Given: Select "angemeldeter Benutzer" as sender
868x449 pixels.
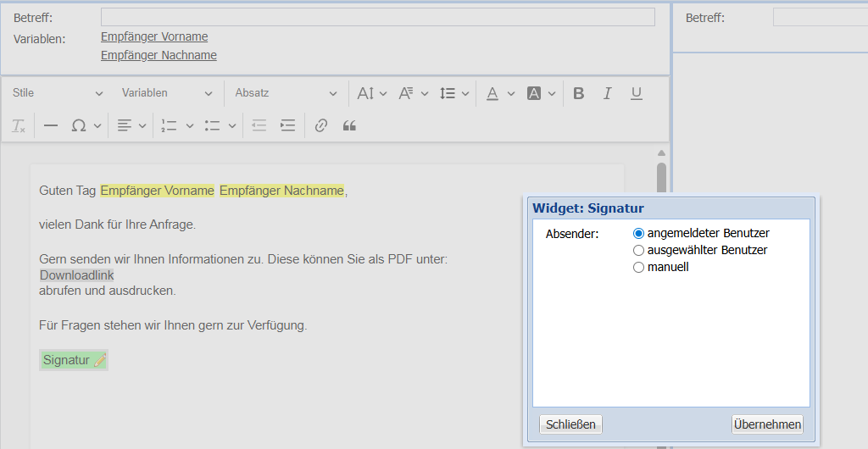Looking at the screenshot, I should pos(639,233).
